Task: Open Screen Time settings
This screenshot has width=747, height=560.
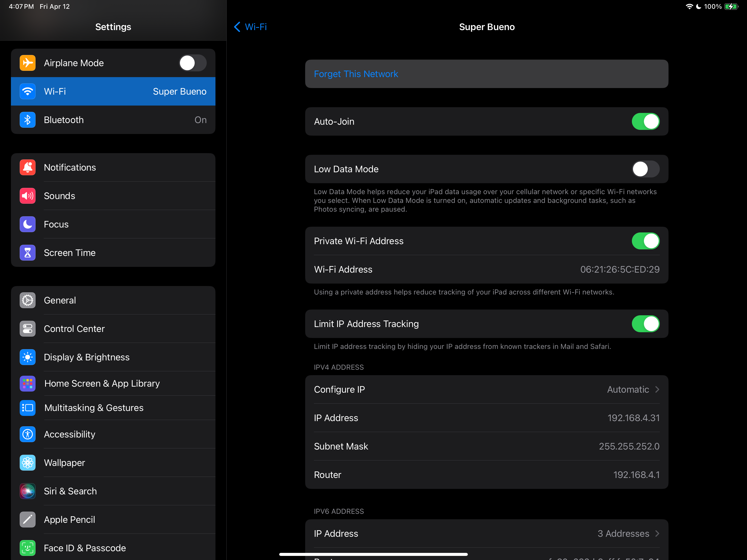Action: pyautogui.click(x=113, y=253)
